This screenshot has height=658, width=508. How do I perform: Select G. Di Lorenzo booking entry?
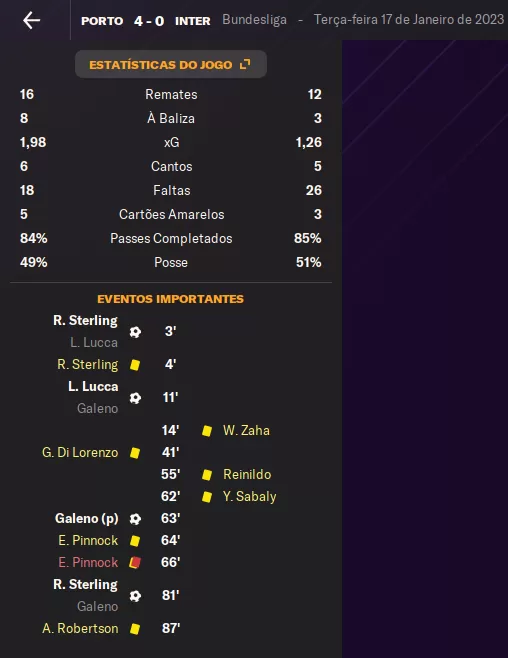(x=80, y=452)
